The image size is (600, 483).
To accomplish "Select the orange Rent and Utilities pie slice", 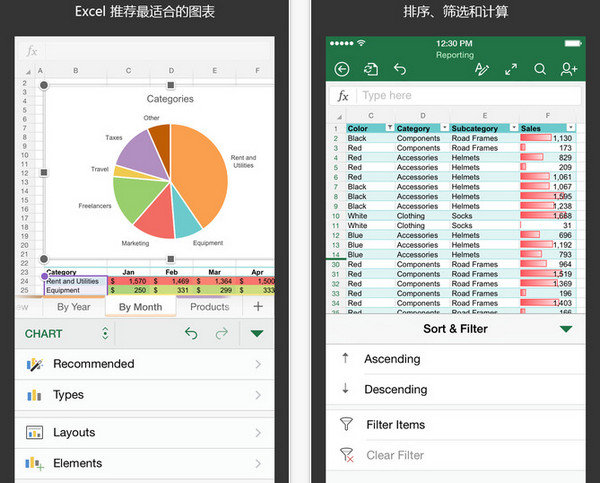I will pos(199,170).
